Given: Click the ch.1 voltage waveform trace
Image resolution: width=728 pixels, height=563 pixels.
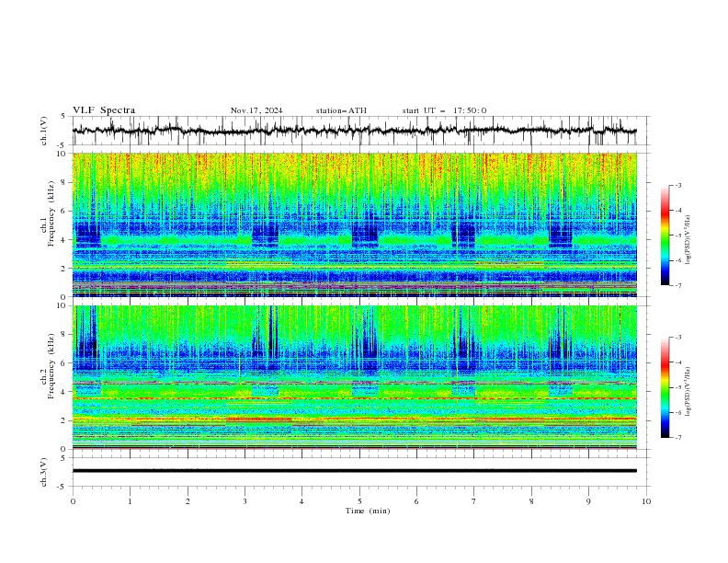Looking at the screenshot, I should click(354, 131).
